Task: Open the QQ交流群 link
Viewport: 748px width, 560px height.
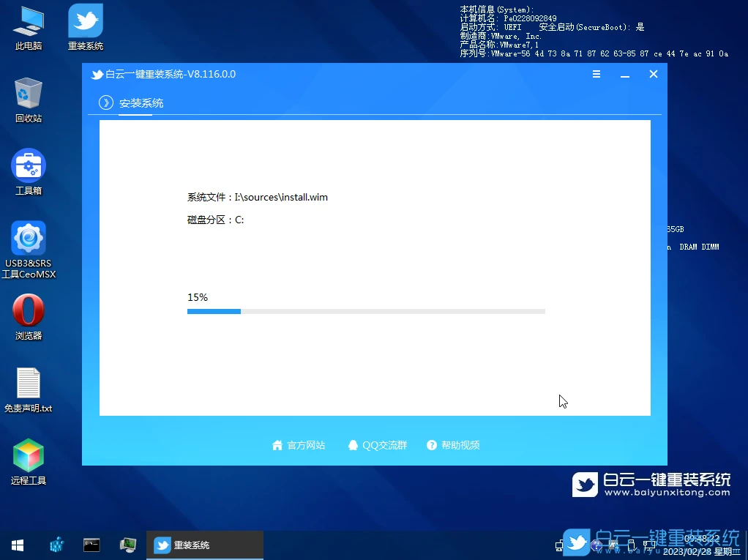Action: coord(378,445)
